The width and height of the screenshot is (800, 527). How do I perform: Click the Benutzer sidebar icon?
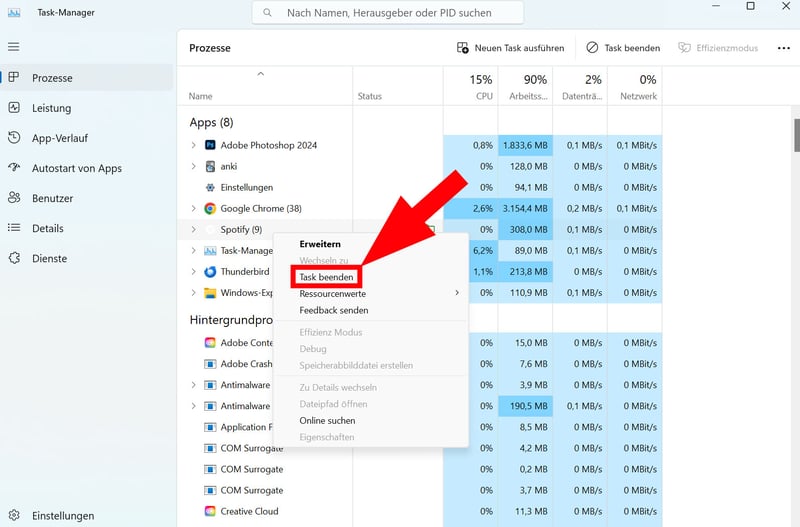coord(14,198)
